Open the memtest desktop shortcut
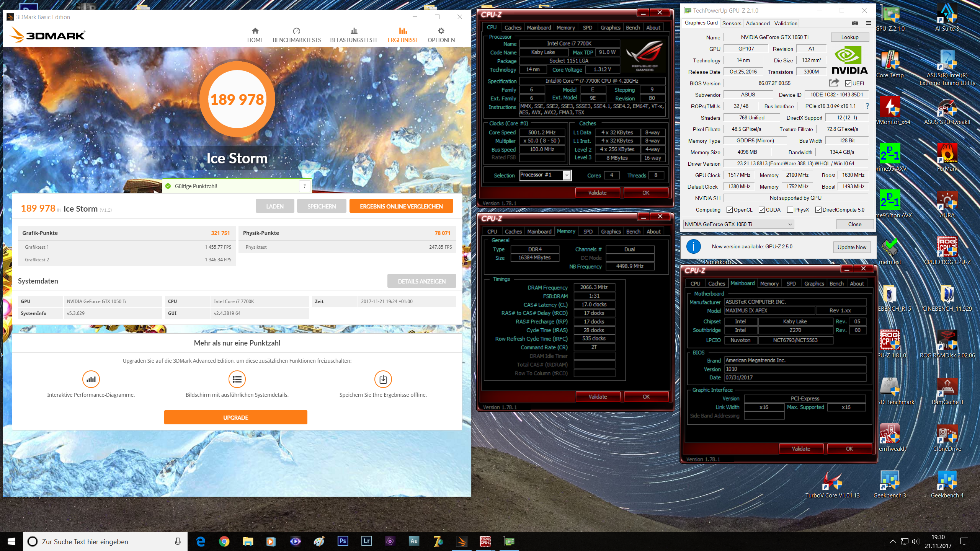 coord(890,251)
